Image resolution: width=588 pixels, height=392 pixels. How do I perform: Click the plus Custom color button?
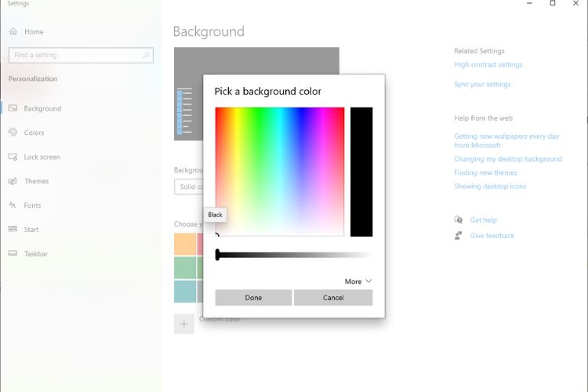click(184, 324)
